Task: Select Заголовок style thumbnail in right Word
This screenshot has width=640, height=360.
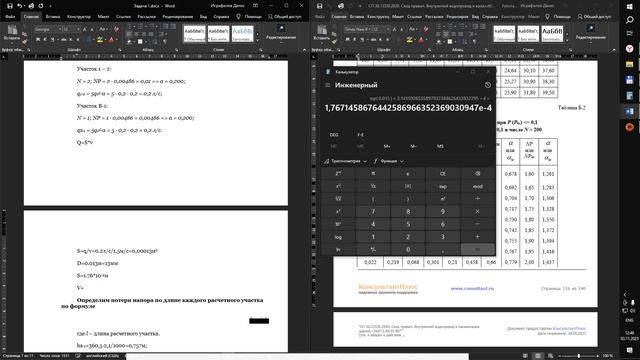Action: point(552,34)
